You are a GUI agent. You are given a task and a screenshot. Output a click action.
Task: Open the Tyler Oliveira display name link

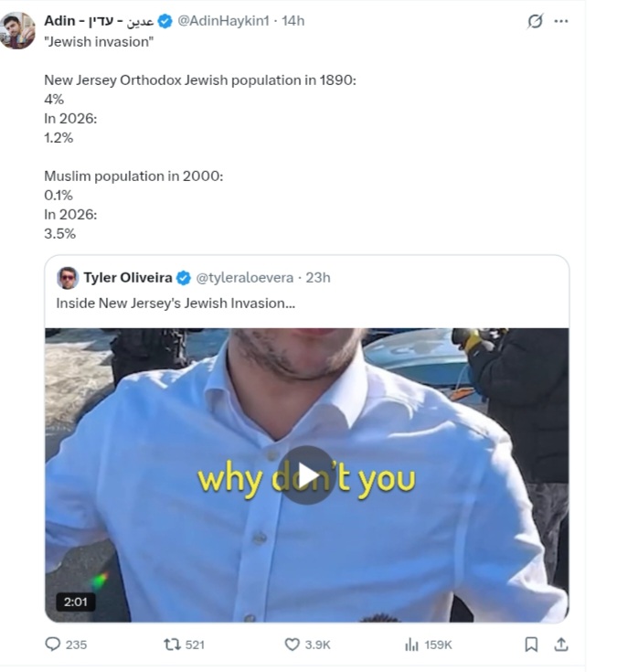point(126,278)
